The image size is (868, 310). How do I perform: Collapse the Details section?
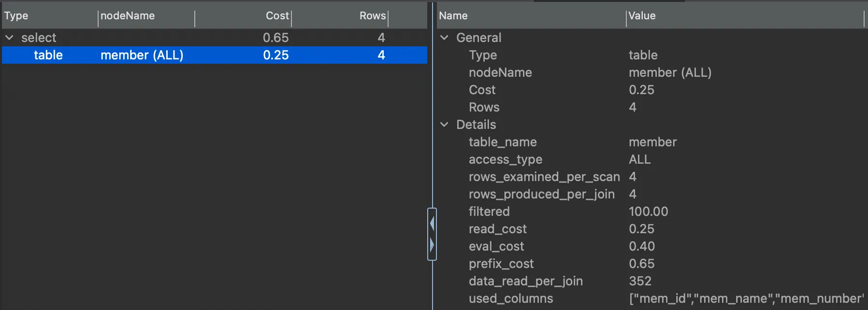pos(444,125)
